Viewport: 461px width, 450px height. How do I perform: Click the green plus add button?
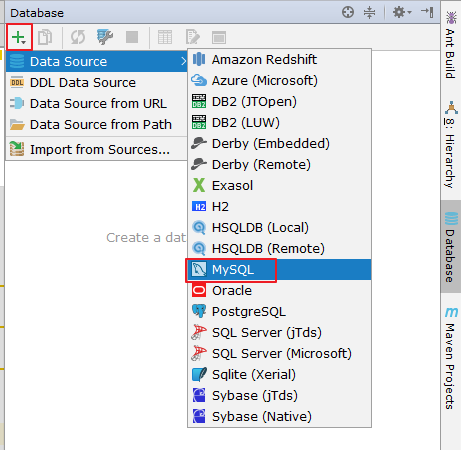coord(19,37)
